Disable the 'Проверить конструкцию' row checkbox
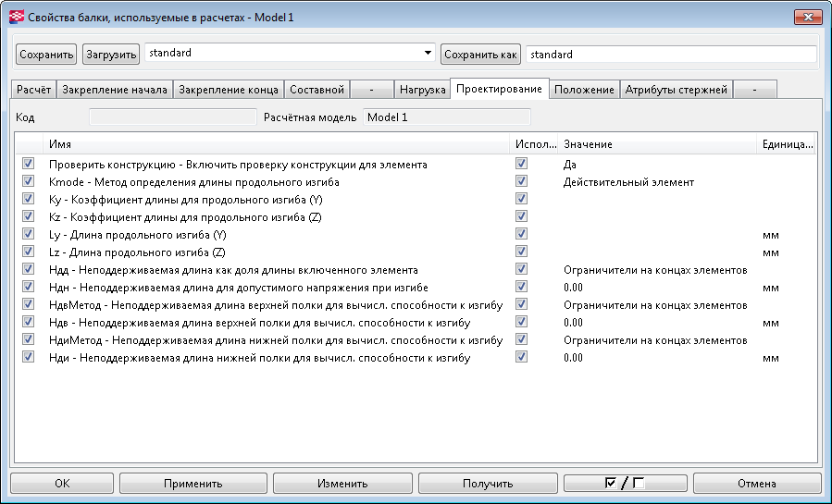Image resolution: width=832 pixels, height=504 pixels. coord(28,164)
